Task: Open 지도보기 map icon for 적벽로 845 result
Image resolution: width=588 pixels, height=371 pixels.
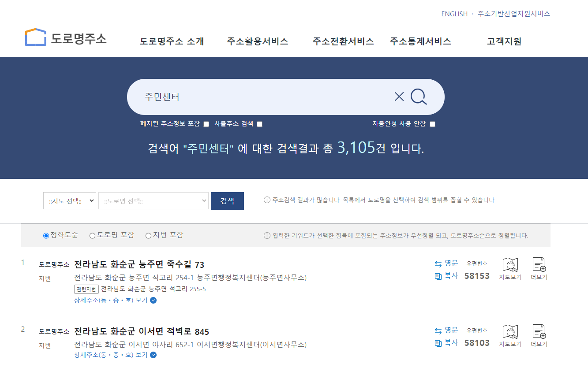Action: [x=510, y=334]
